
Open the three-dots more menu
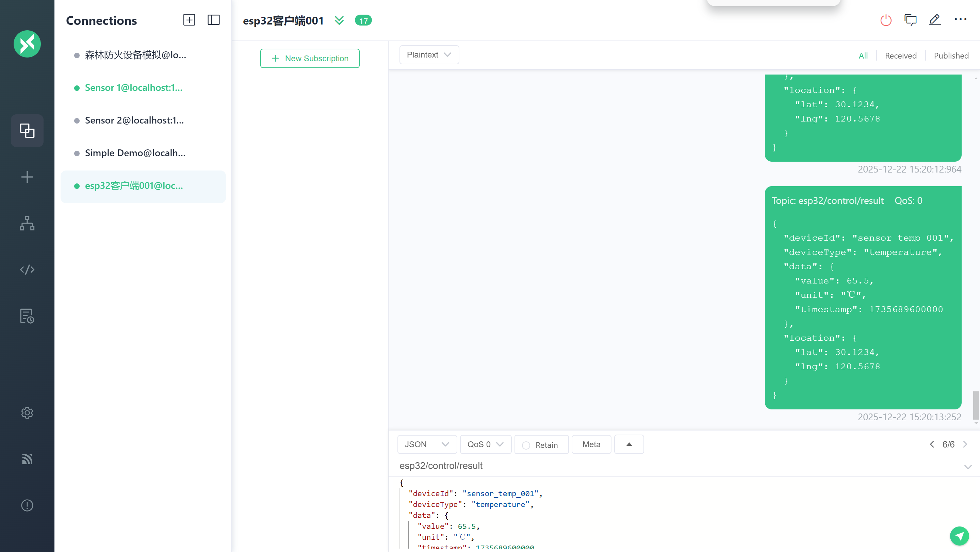[x=960, y=19]
